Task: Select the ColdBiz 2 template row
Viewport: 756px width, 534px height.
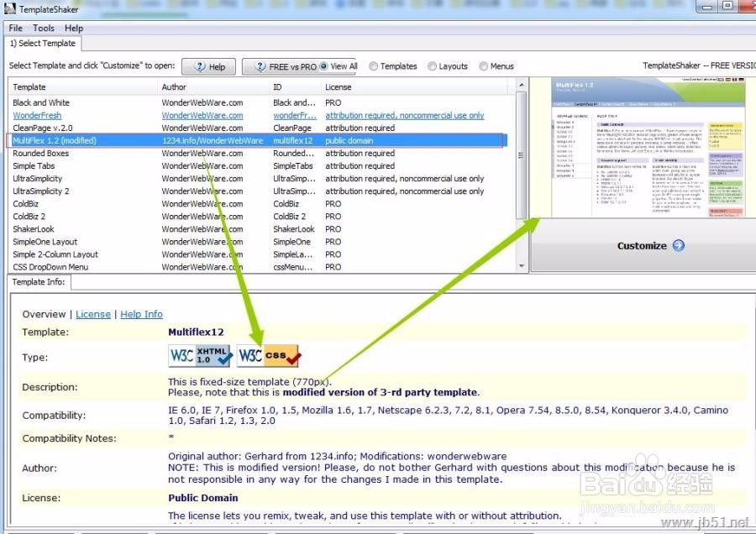Action: click(x=258, y=217)
